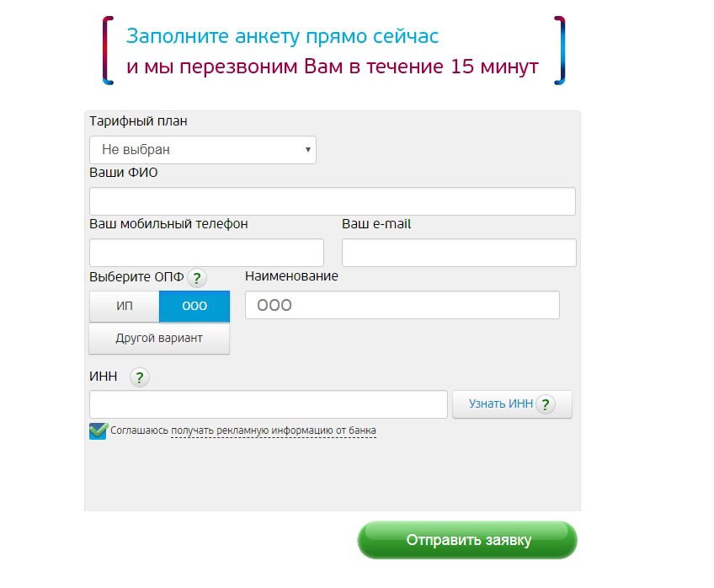Choose Другой вариант option

click(x=159, y=339)
